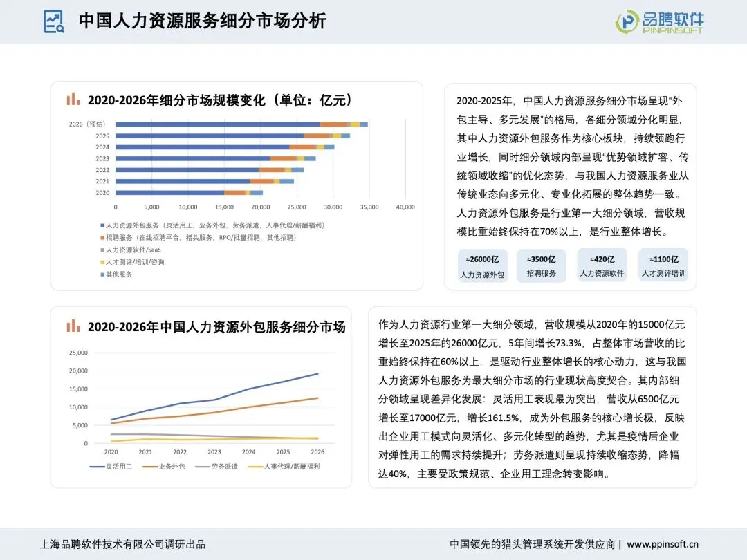Click the orange 业务外包 line legend marker
This screenshot has width=747, height=560.
150,467
